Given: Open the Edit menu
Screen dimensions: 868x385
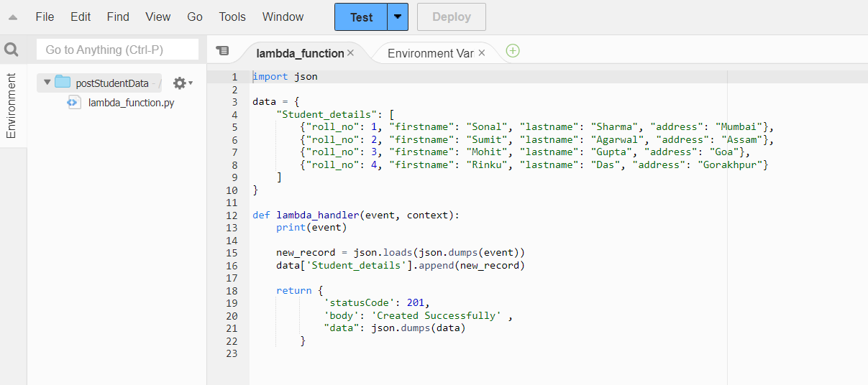Looking at the screenshot, I should 81,17.
